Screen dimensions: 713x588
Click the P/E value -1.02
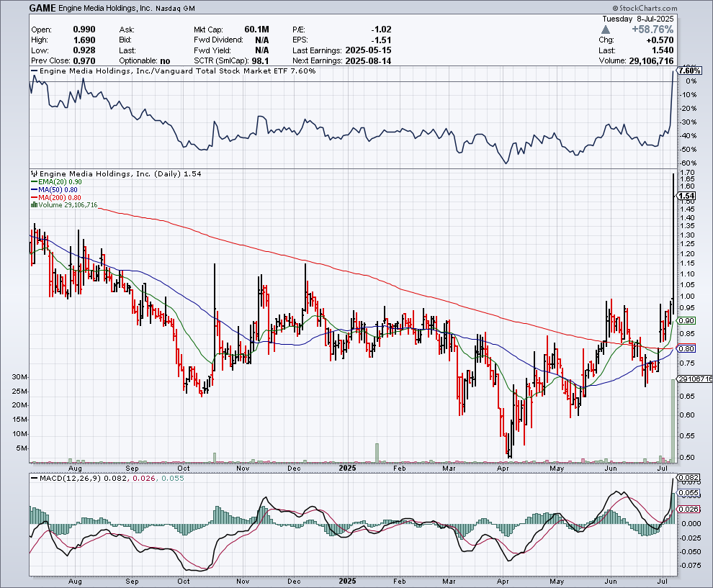point(381,30)
